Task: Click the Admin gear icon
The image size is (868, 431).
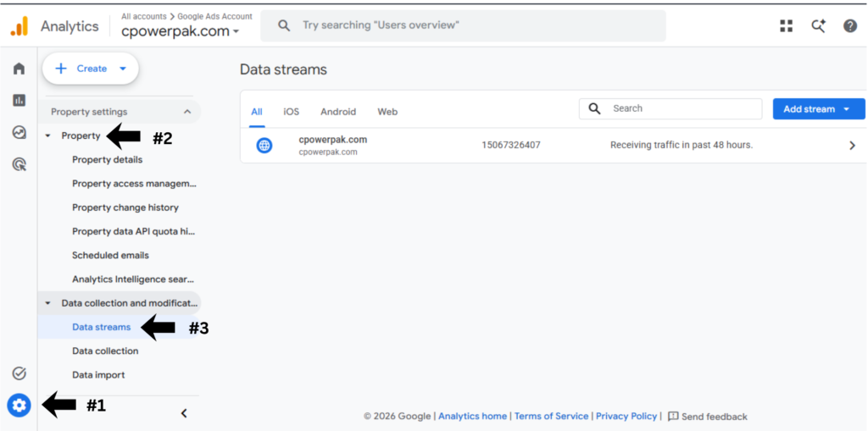Action: [19, 406]
